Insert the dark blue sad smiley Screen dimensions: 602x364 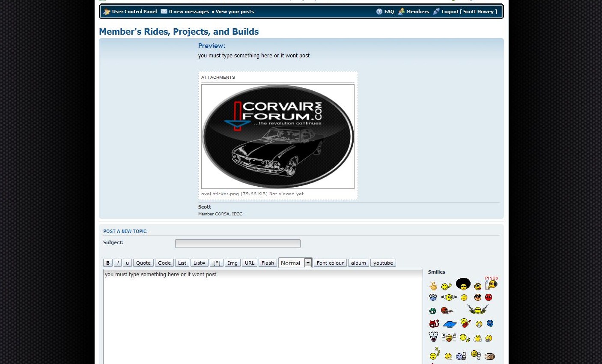[x=490, y=324]
